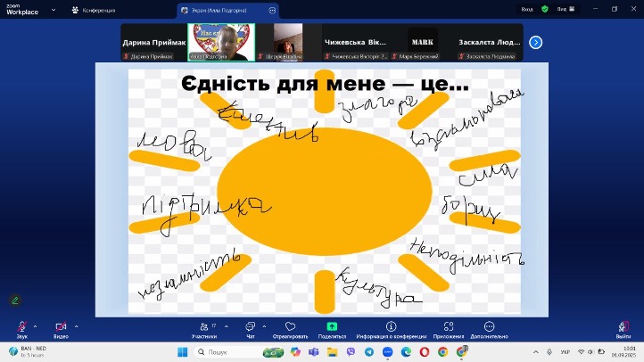Expand video options arrow next to Видео
This screenshot has height=362, width=644.
(x=77, y=325)
